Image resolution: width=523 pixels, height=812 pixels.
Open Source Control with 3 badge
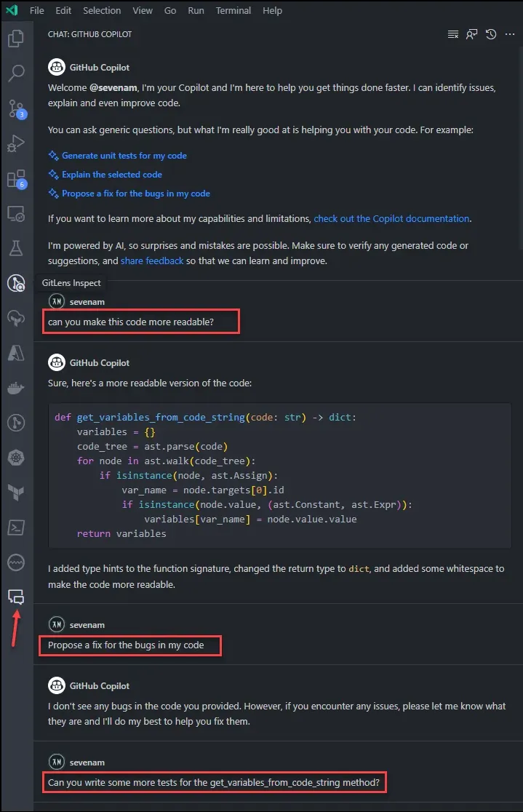pyautogui.click(x=16, y=108)
